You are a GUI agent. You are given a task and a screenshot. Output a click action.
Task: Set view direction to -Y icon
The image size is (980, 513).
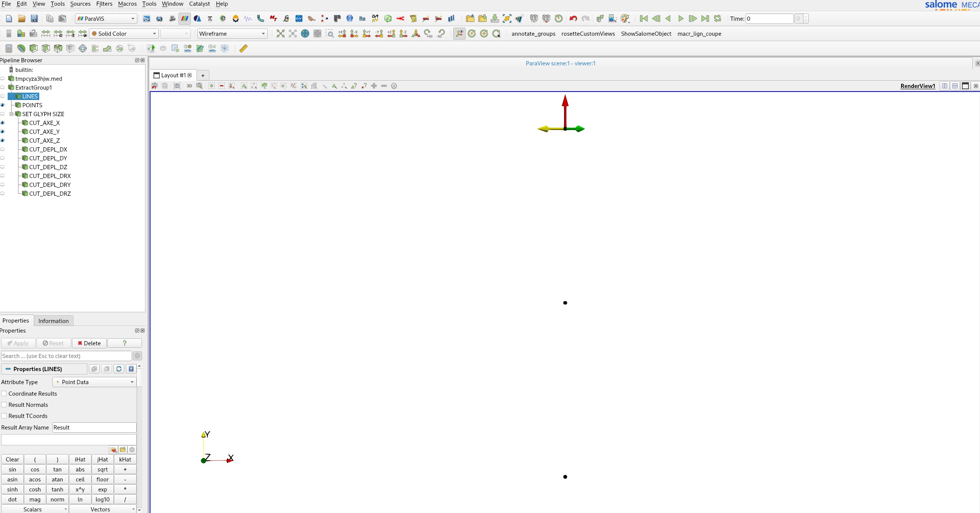tap(379, 34)
